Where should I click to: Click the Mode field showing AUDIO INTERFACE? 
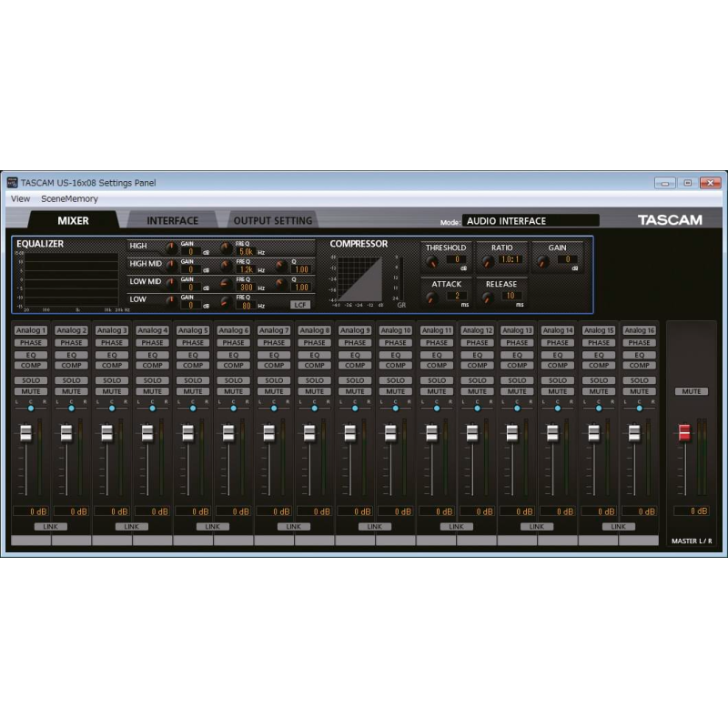pyautogui.click(x=531, y=220)
